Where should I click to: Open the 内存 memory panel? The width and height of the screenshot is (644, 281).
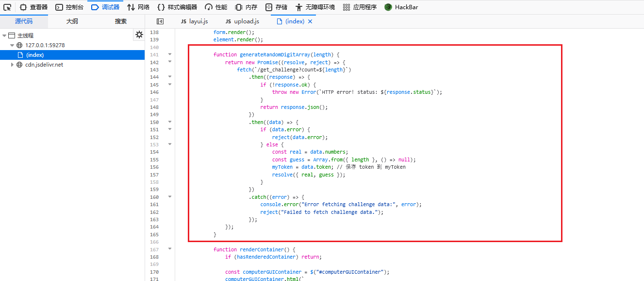(x=246, y=7)
